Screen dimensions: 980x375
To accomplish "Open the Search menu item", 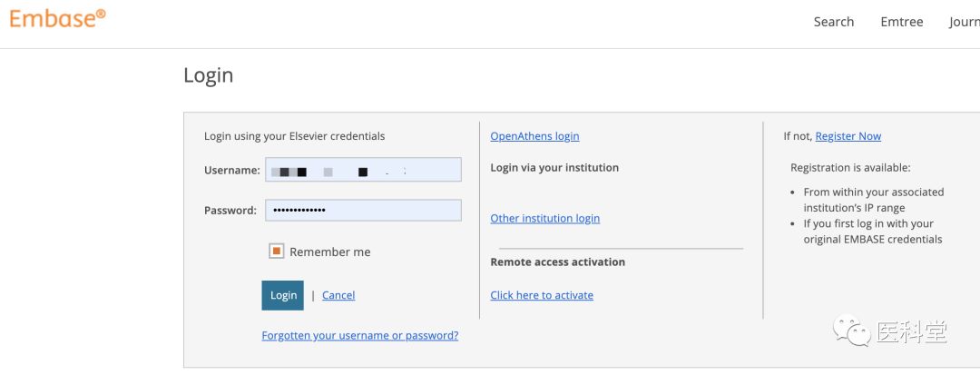I will (x=833, y=22).
